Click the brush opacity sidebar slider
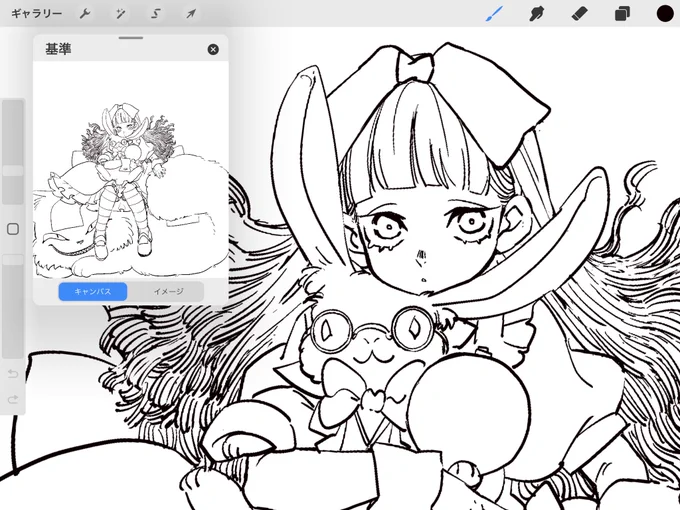Image resolution: width=680 pixels, height=510 pixels. (x=13, y=307)
